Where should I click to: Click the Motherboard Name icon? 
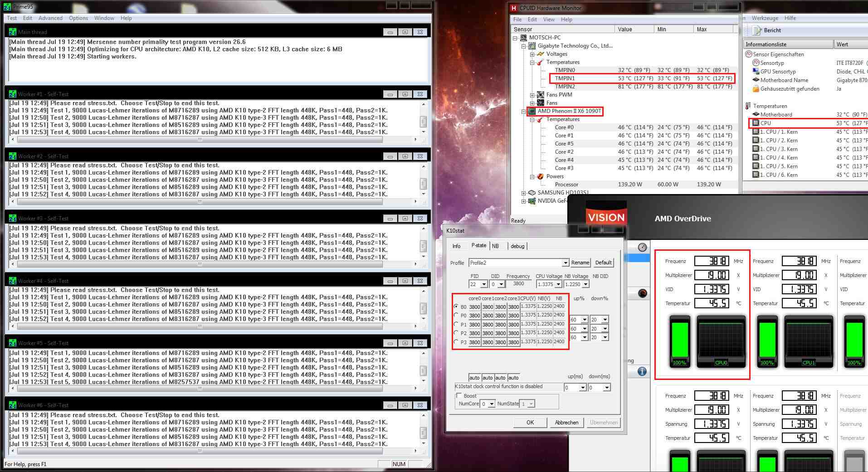(756, 80)
